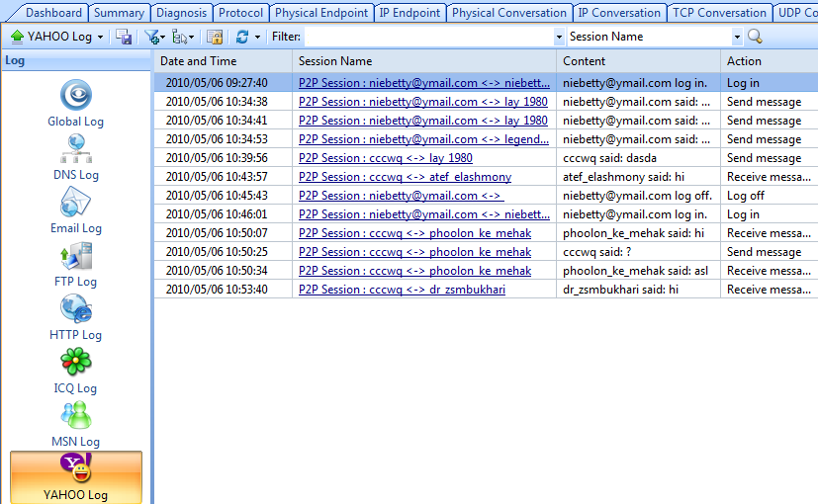Open the DNS Log view

pyautogui.click(x=75, y=157)
